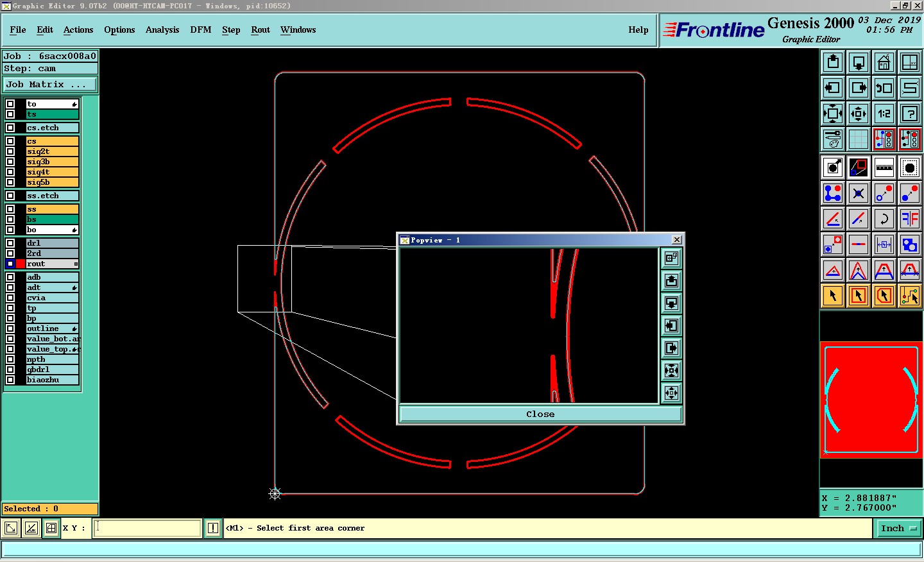Click the delete X node icon

click(859, 193)
